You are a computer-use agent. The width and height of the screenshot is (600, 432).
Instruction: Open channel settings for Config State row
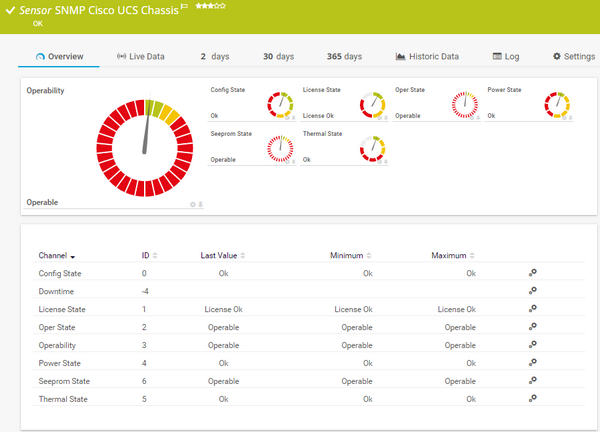pos(533,273)
